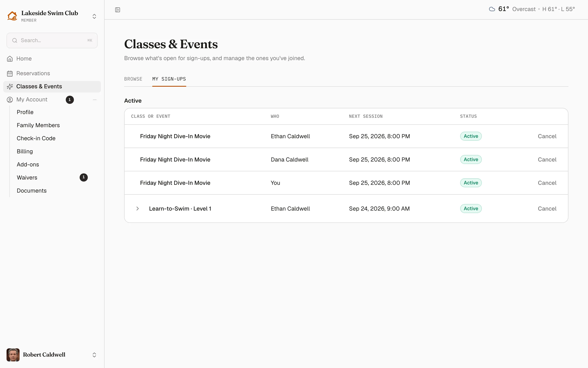This screenshot has height=368, width=588.
Task: Click Learn-to-Swim · Level 1 title
Action: pos(180,209)
